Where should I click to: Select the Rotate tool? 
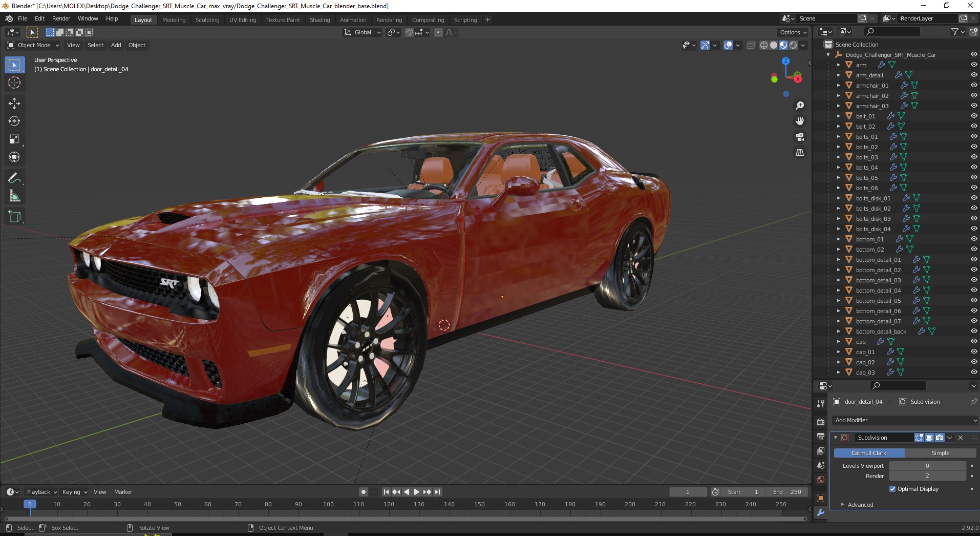(14, 121)
